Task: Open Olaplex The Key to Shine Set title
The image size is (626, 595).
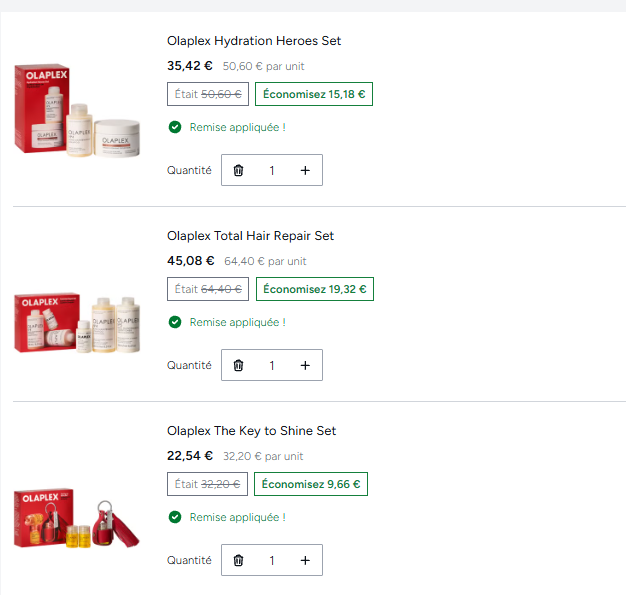Action: pos(252,430)
